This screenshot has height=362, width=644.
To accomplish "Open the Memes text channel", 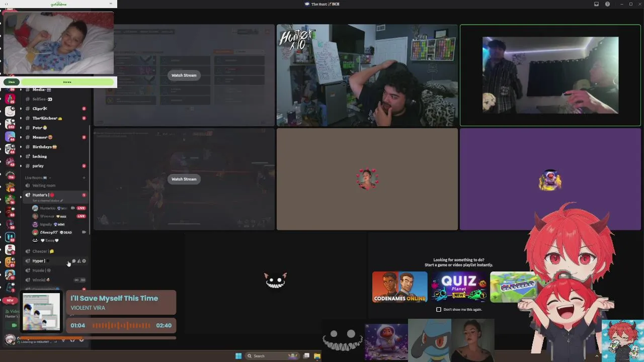I will click(x=54, y=137).
